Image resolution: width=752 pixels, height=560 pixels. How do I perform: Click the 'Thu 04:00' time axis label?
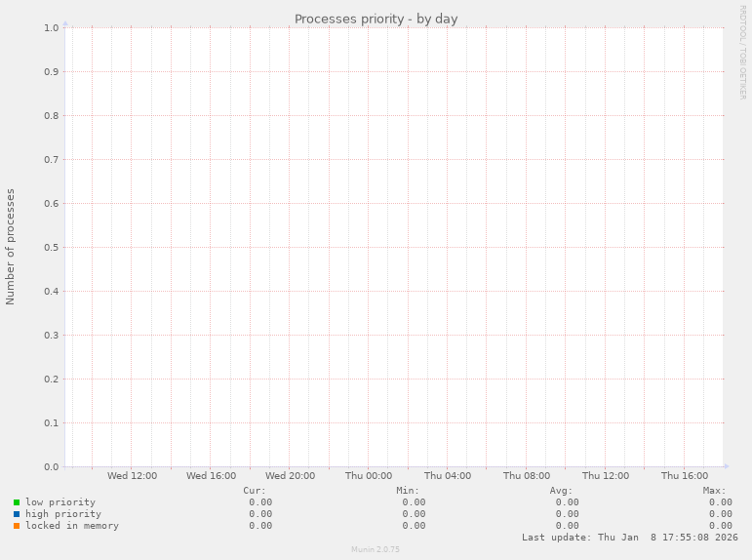pyautogui.click(x=448, y=475)
